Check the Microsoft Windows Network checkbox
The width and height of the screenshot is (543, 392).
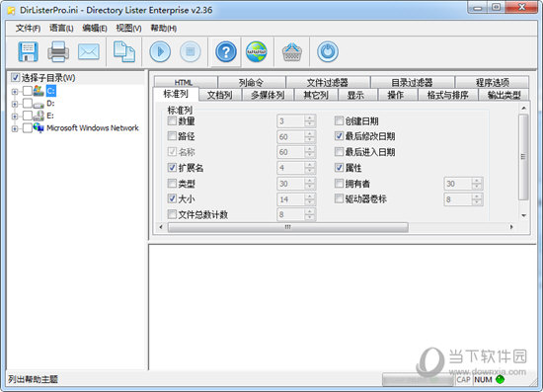pos(28,127)
